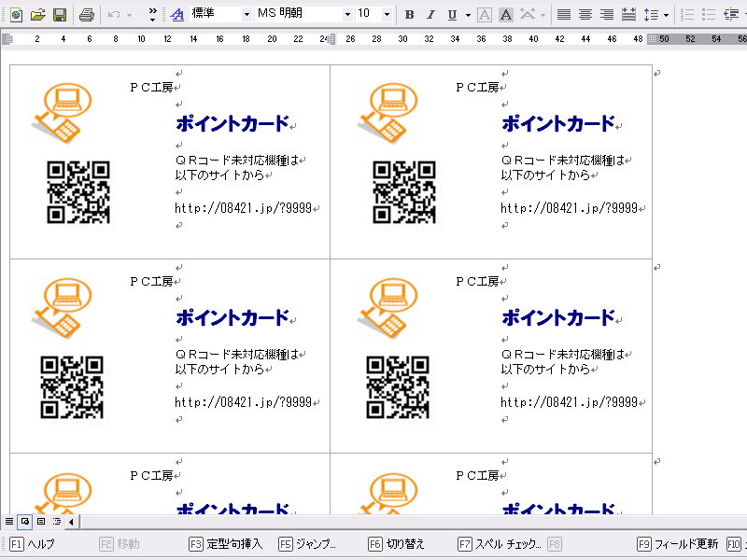Click the F1 ヘルプ function key button
This screenshot has width=747, height=560.
[33, 544]
